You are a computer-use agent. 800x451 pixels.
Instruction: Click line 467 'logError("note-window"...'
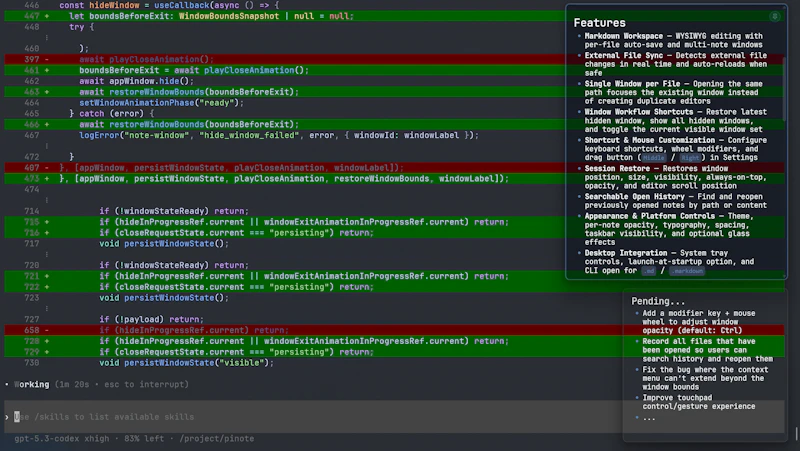[279, 135]
